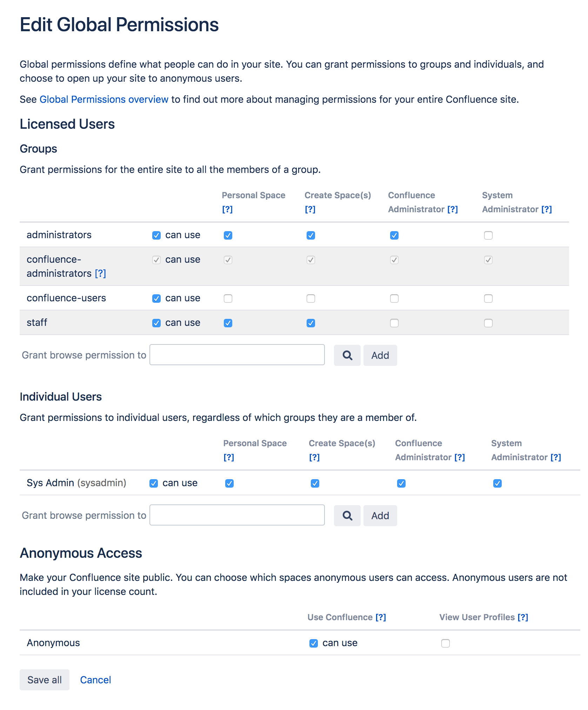Click Add next to the Groups browse field
The width and height of the screenshot is (588, 710).
[x=380, y=355]
